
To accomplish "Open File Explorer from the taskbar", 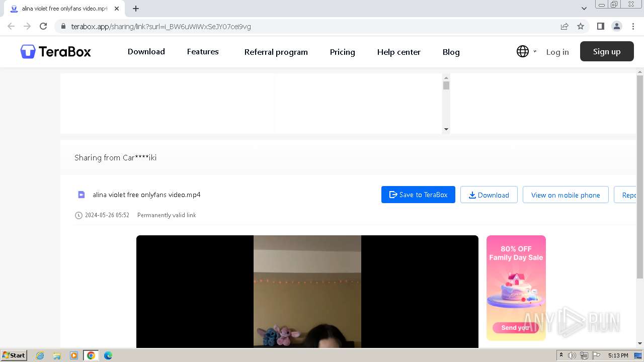I will (57, 355).
